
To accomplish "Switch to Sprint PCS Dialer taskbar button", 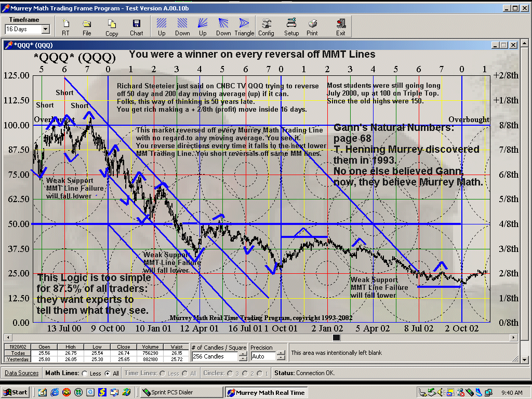I will (x=181, y=392).
